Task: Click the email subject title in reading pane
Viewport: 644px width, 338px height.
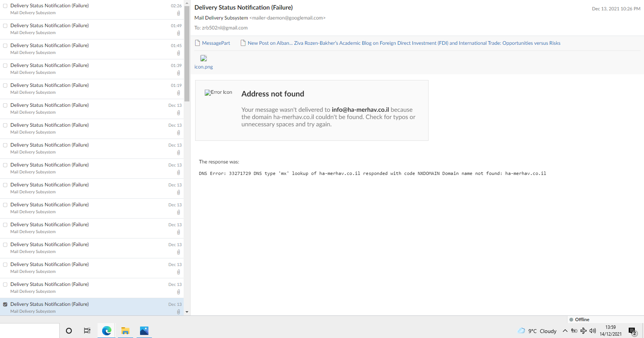Action: 243,7
